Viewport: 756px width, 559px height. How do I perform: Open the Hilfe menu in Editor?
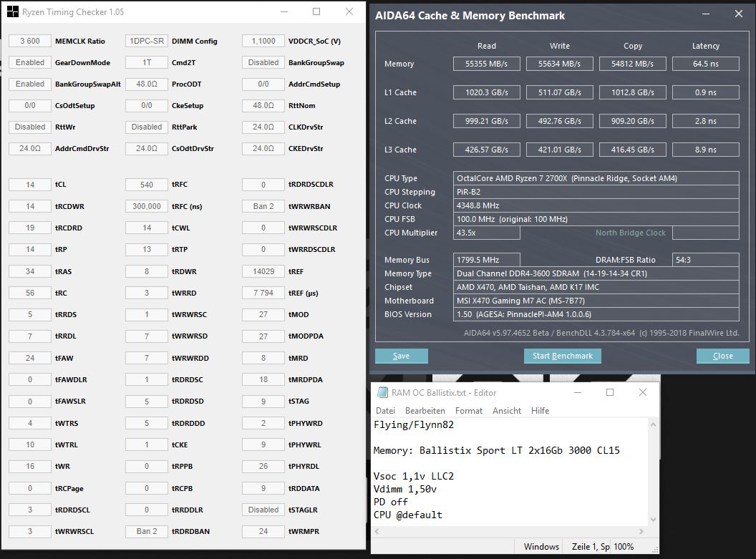(540, 411)
